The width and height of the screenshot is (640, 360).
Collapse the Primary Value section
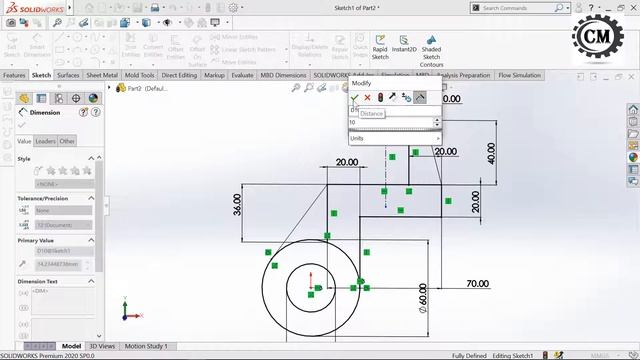[x=91, y=240]
